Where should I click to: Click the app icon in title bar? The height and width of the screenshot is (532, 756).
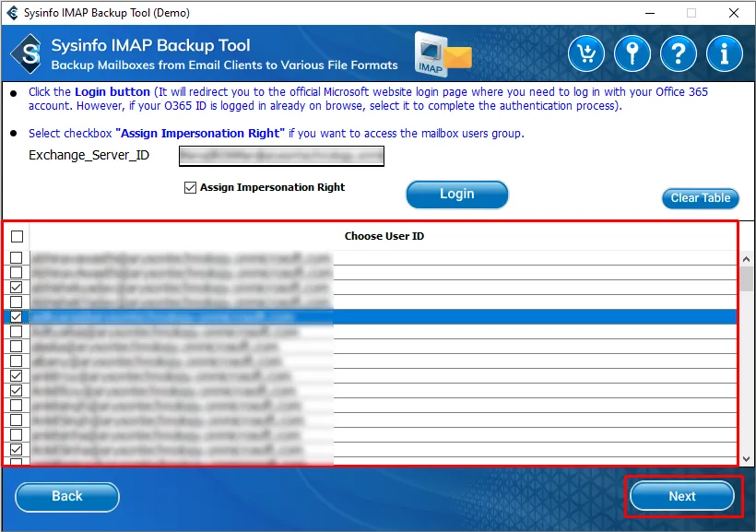(12, 13)
